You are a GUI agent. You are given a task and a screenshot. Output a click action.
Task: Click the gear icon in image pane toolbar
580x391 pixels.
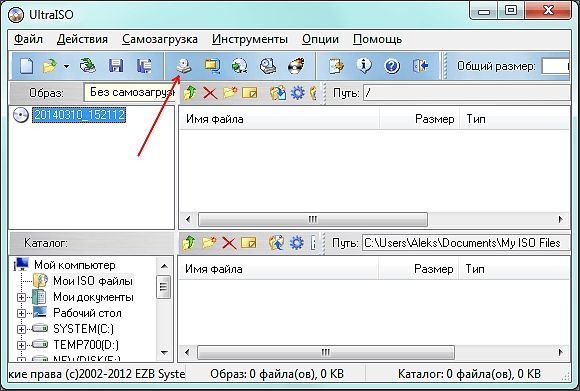[298, 93]
